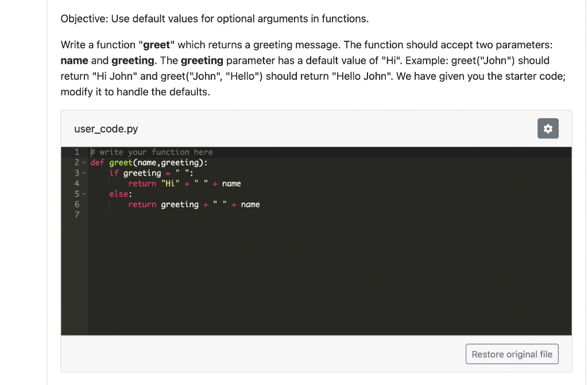This screenshot has height=385, width=588.
Task: Click the Restore original file button
Action: tap(512, 354)
